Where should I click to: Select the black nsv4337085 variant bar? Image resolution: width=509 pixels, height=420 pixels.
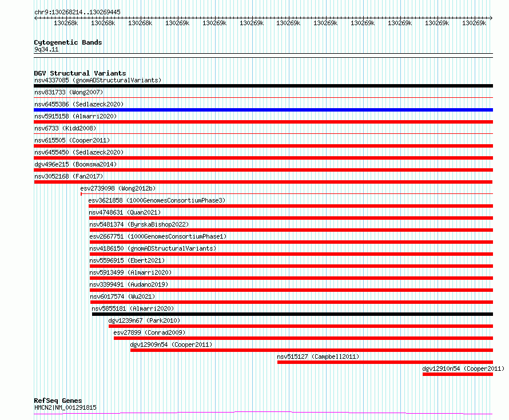click(263, 86)
